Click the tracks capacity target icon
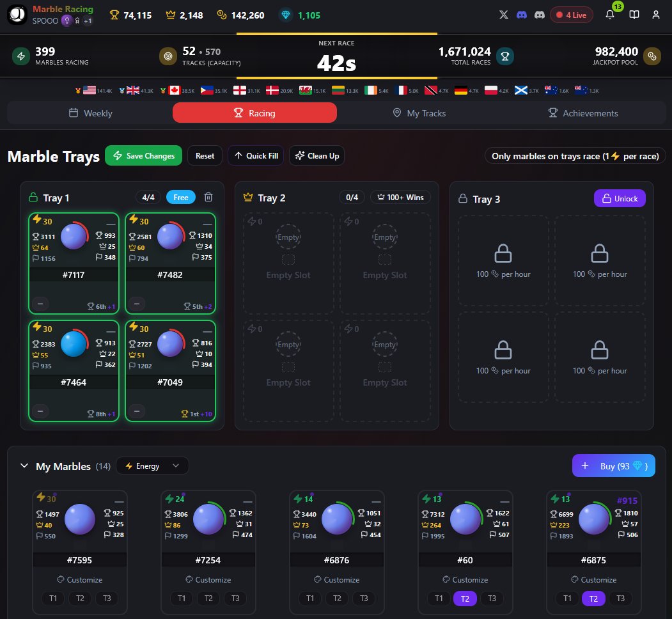Viewport: 672px width, 619px height. click(x=168, y=56)
